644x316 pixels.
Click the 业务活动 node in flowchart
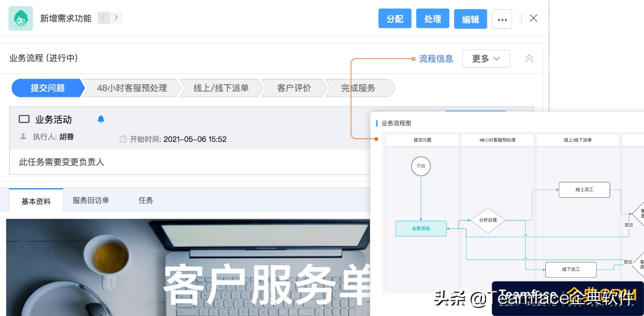(421, 228)
